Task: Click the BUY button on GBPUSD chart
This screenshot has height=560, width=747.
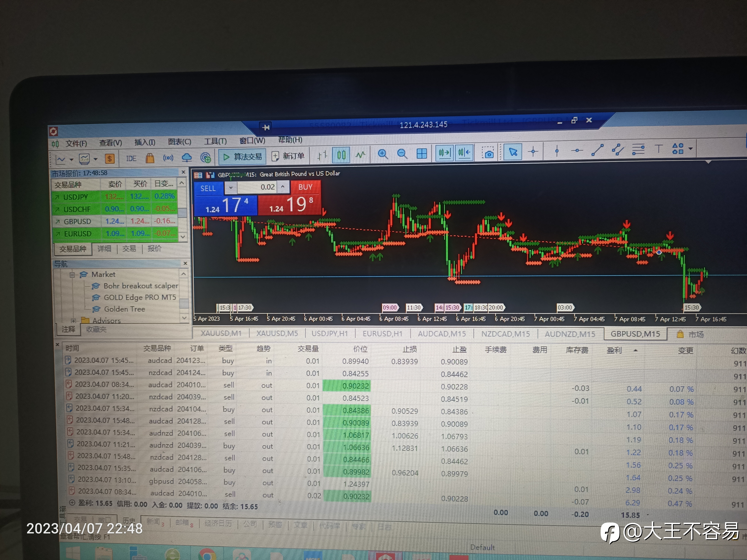Action: pos(305,187)
